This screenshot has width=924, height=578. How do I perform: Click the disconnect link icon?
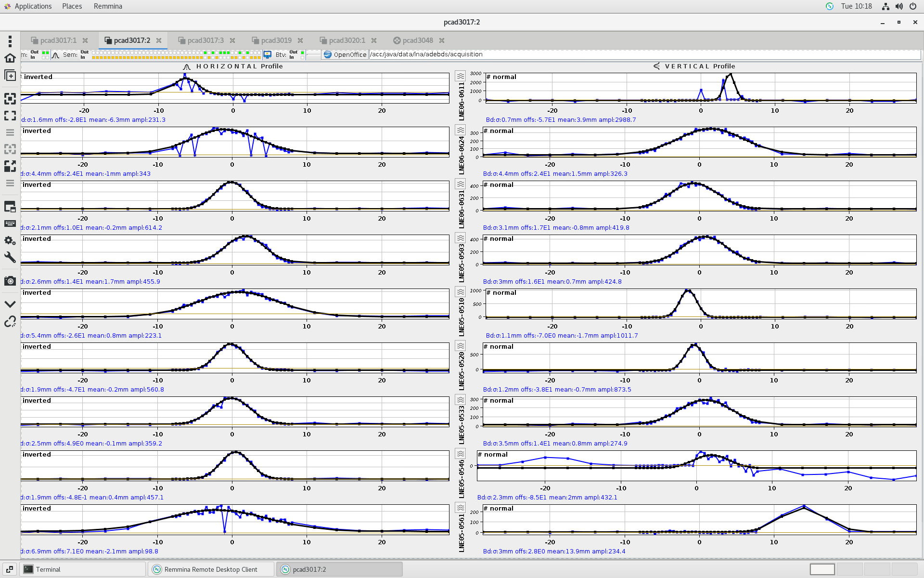10,321
